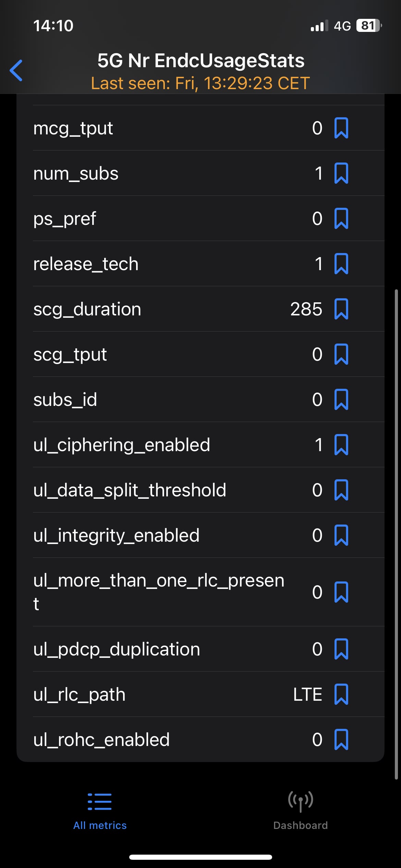
Task: Bookmark the mcg_tput metric
Action: coord(341,128)
